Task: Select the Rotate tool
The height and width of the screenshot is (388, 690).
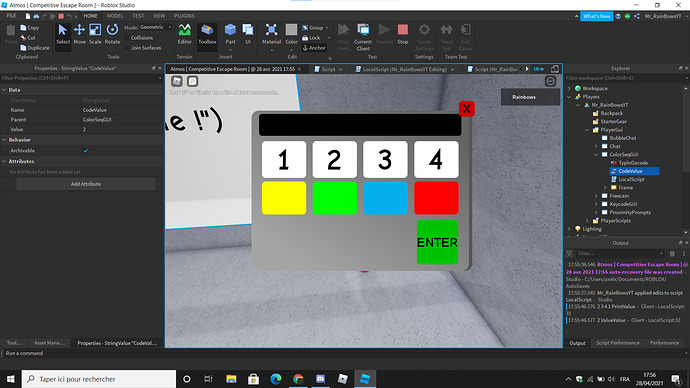Action: (112, 34)
